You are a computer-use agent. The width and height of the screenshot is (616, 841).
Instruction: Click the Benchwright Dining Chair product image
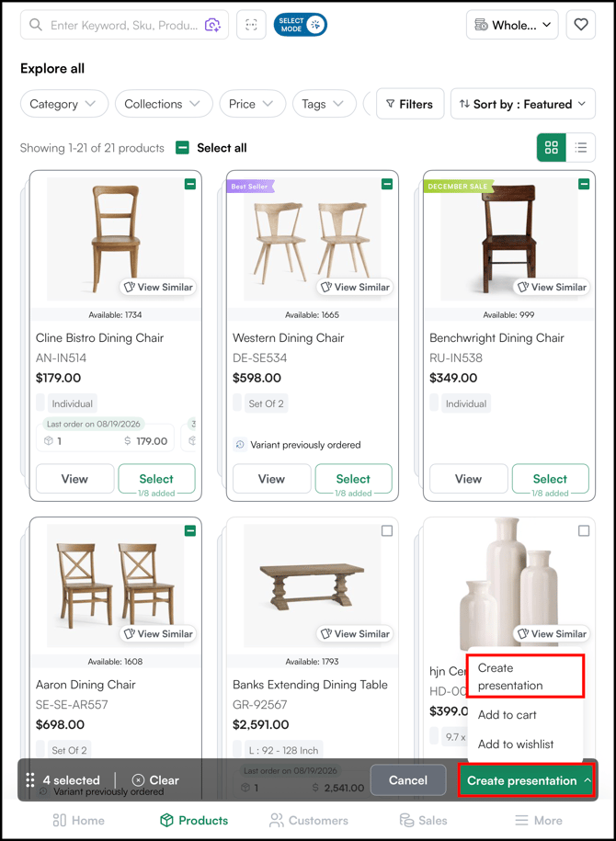509,239
